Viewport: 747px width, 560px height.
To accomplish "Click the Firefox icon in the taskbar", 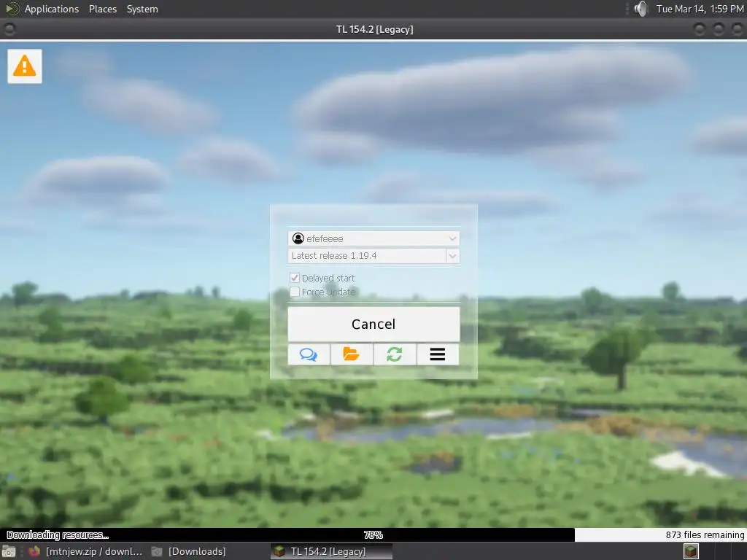I will pos(34,551).
